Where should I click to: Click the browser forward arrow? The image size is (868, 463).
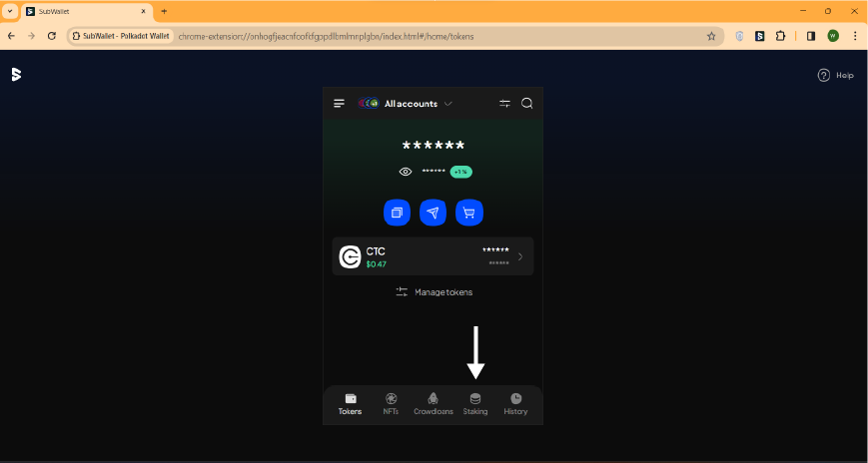[x=32, y=36]
